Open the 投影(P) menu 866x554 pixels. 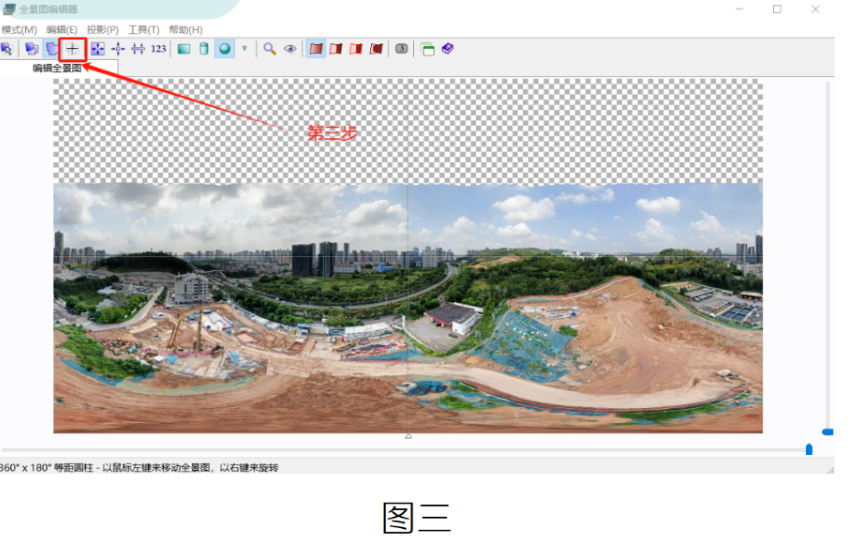click(x=102, y=30)
